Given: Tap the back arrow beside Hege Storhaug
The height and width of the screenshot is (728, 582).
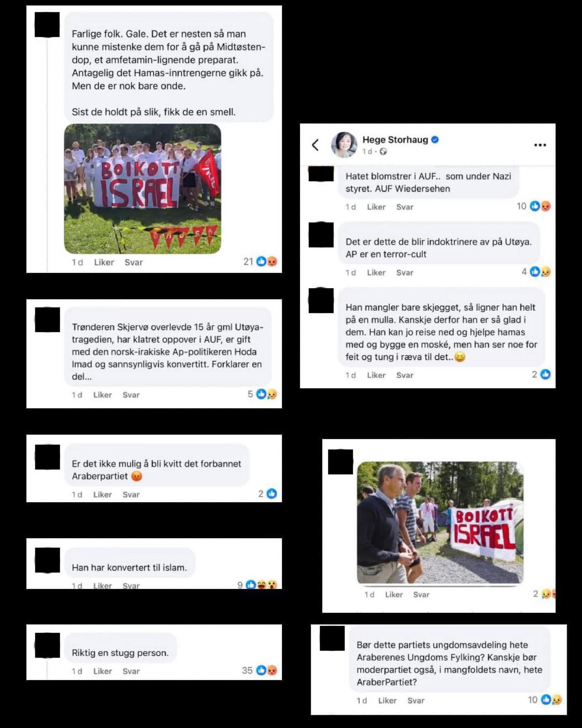Looking at the screenshot, I should click(x=315, y=145).
